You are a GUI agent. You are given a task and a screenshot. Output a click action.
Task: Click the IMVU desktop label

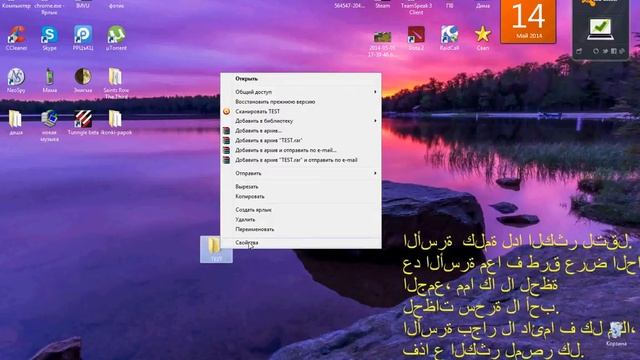pos(83,6)
